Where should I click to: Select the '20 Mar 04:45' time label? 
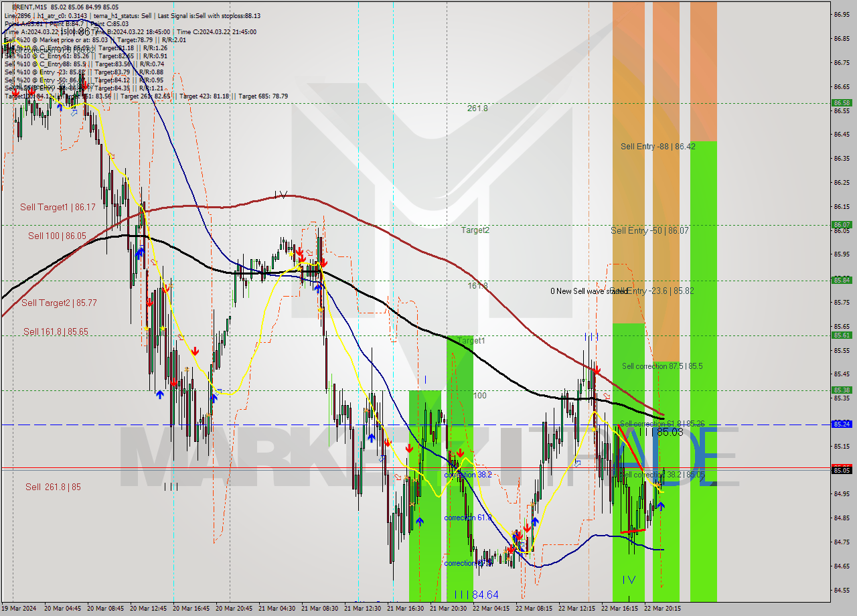tap(63, 609)
